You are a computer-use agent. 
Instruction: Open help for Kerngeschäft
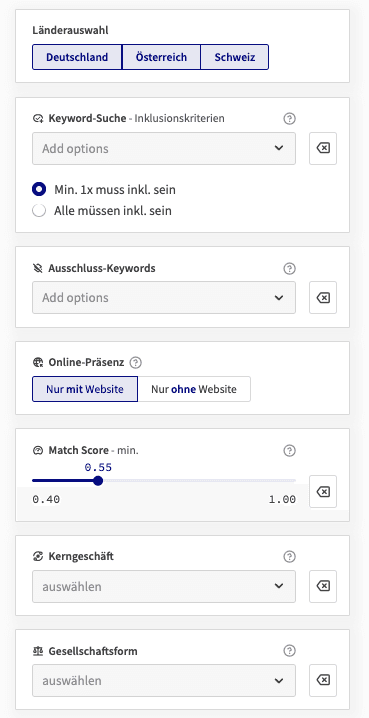[x=289, y=557]
